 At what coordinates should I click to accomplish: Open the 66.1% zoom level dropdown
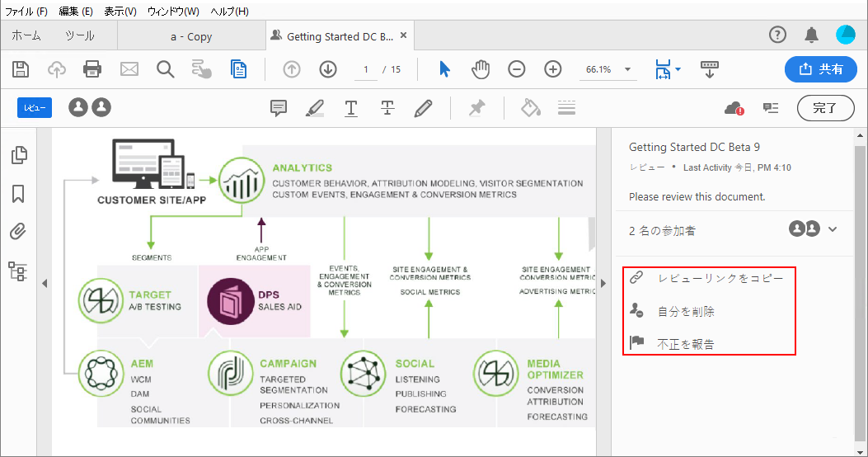pos(628,69)
